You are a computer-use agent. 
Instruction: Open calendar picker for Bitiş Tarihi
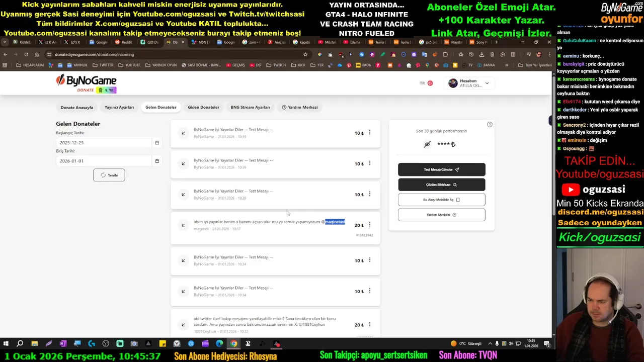click(x=157, y=161)
